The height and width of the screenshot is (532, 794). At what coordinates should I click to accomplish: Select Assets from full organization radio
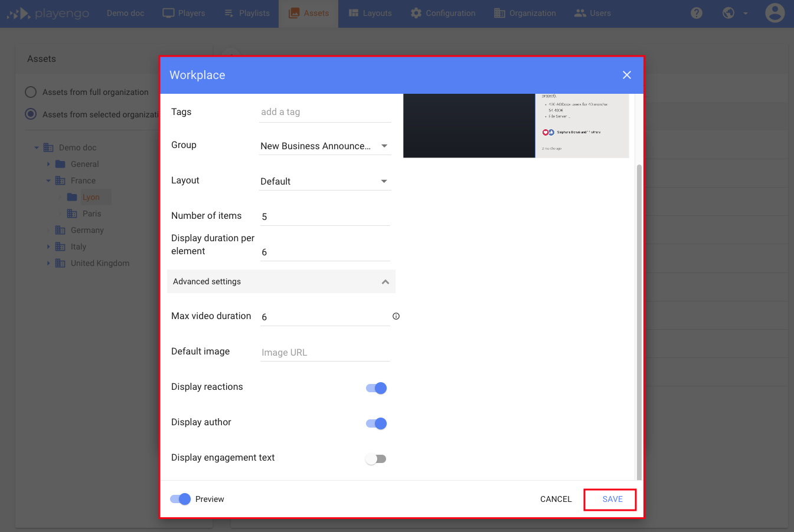coord(31,92)
